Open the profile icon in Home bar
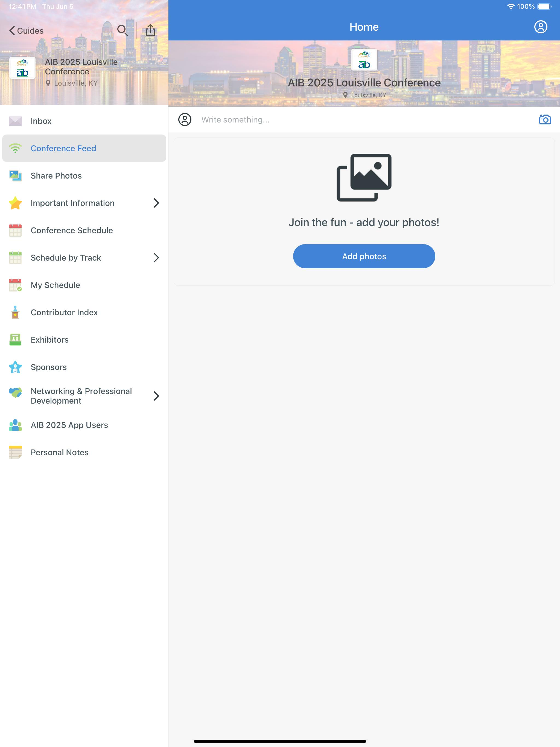 click(x=540, y=27)
